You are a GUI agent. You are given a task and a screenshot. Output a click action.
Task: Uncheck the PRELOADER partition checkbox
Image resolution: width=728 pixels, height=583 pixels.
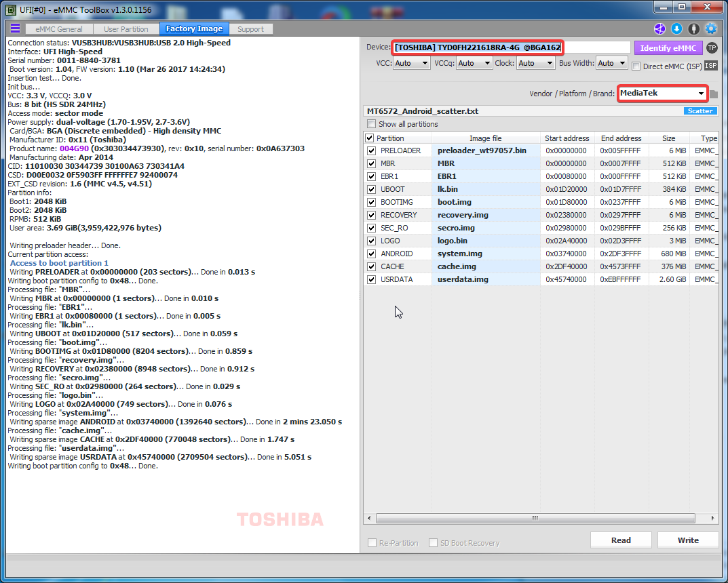[371, 150]
